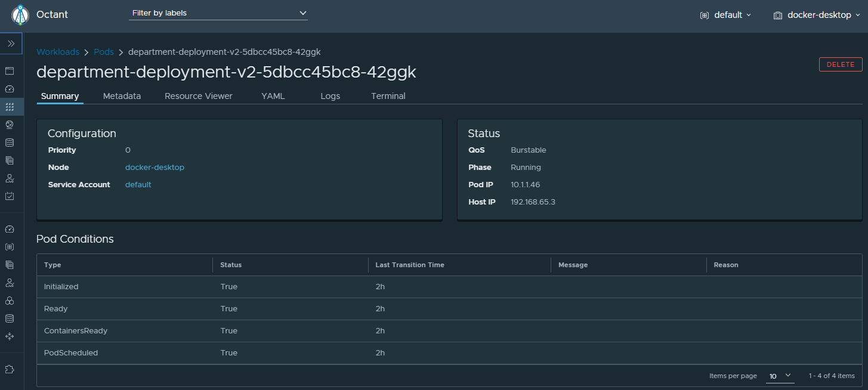Switch to the Logs tab
This screenshot has width=868, height=390.
tap(330, 96)
